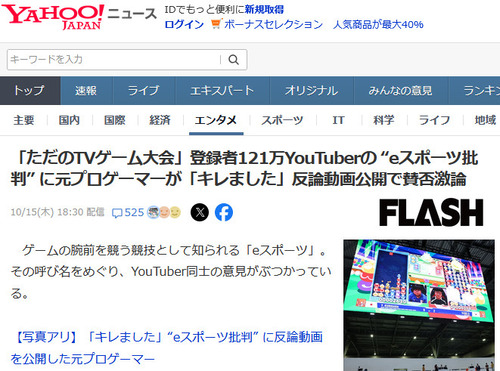Select the エンタメ category
The width and height of the screenshot is (500, 371).
pos(216,120)
